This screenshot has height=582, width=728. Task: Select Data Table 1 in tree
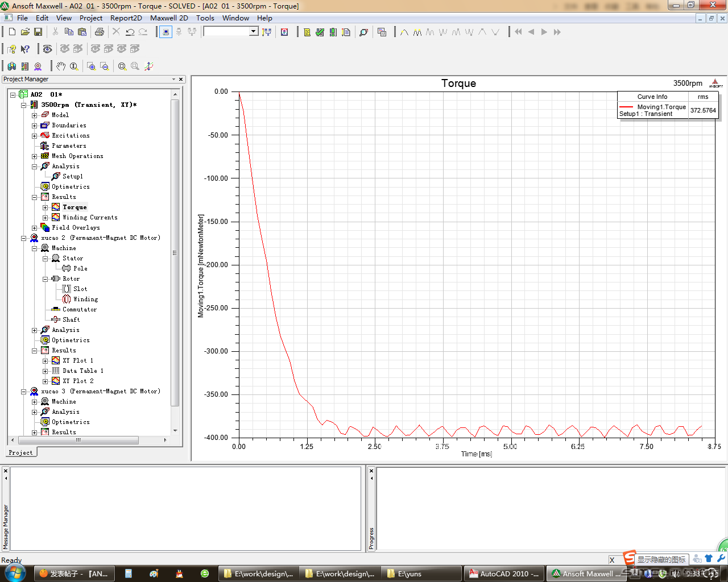pyautogui.click(x=83, y=371)
